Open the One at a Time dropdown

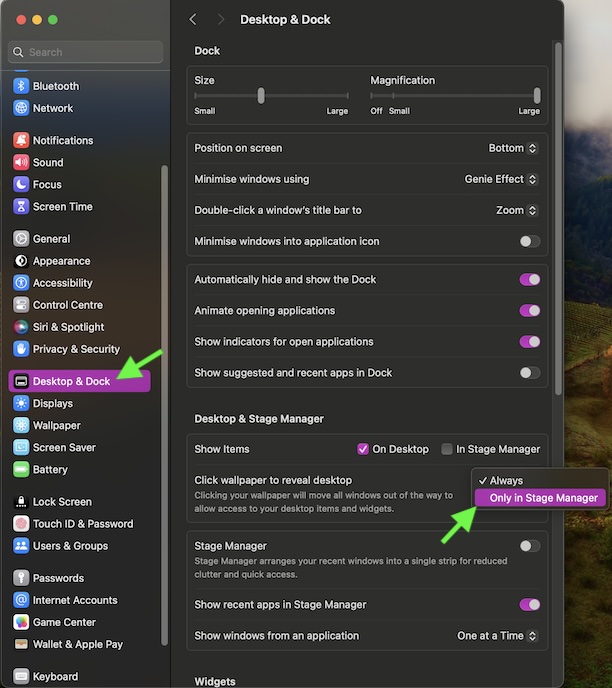point(497,636)
